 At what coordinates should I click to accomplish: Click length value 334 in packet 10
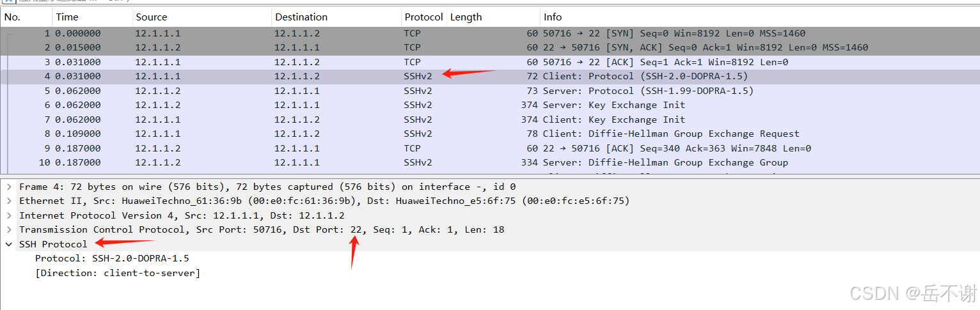[x=529, y=162]
